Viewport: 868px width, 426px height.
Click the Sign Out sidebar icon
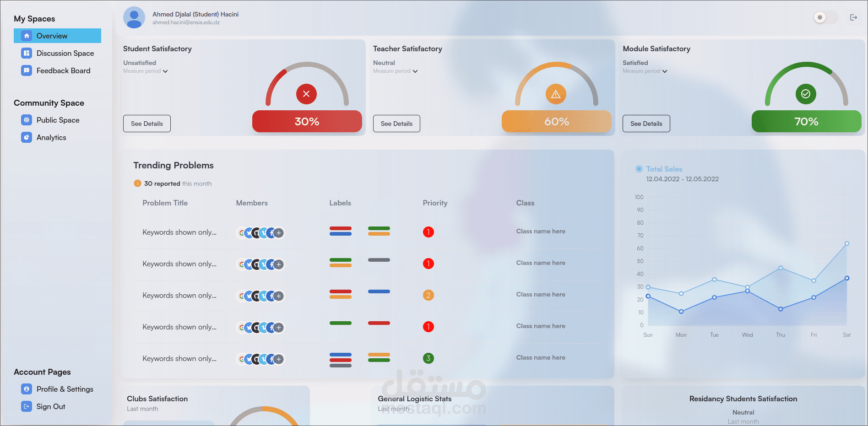point(27,406)
